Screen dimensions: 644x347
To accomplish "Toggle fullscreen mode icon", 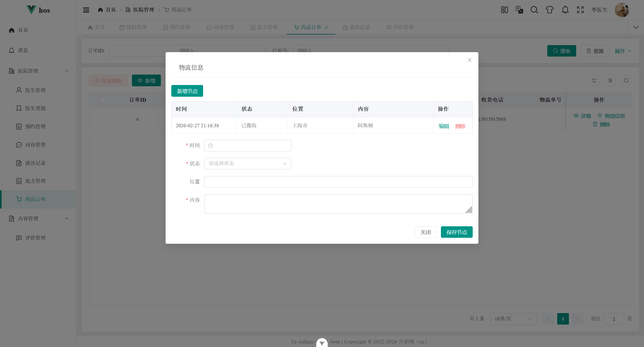I will pos(580,10).
